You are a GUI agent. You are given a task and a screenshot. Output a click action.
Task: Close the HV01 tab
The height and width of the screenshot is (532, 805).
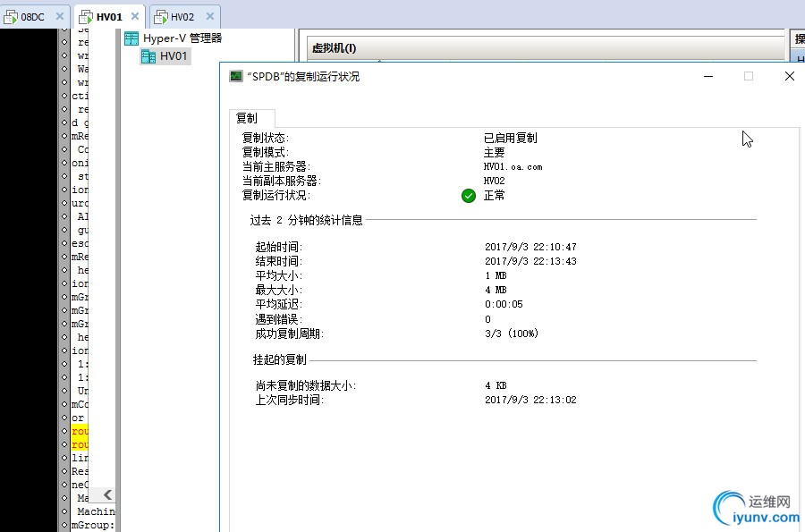(135, 16)
